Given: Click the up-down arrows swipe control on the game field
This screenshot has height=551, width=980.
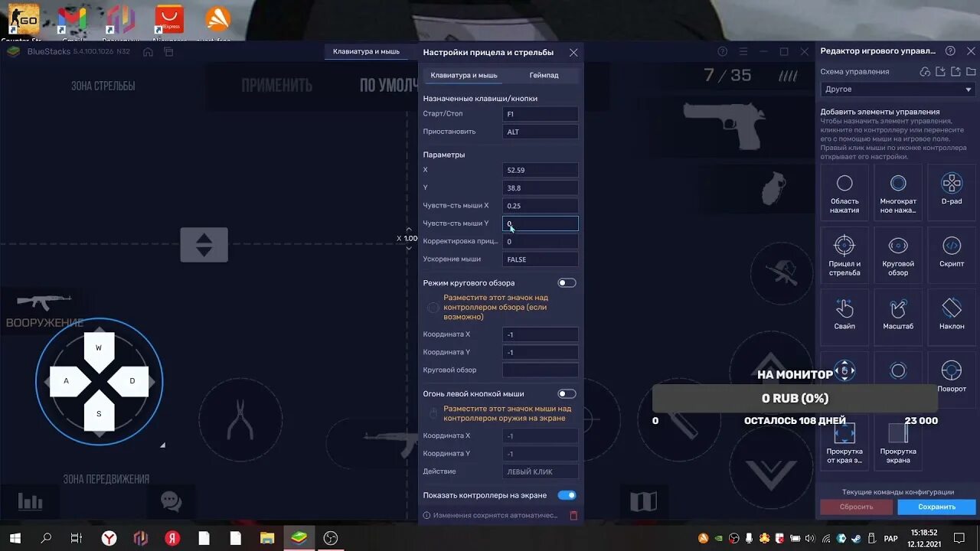Looking at the screenshot, I should click(x=204, y=245).
